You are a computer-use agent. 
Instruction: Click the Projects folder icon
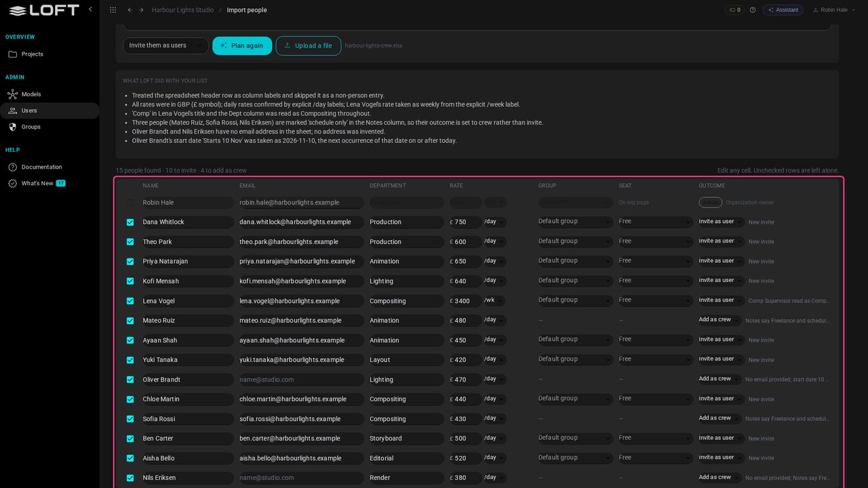[12, 54]
